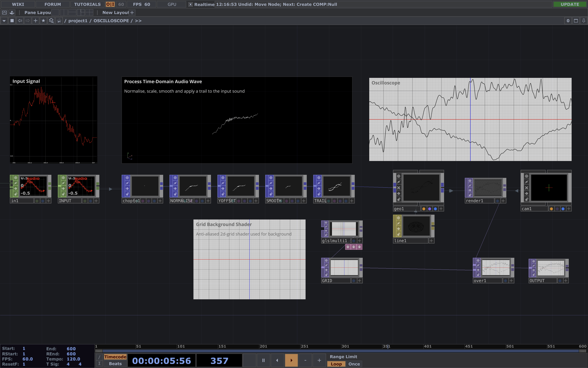Click the plus icon in path bar
The width and height of the screenshot is (588, 368).
(x=36, y=21)
